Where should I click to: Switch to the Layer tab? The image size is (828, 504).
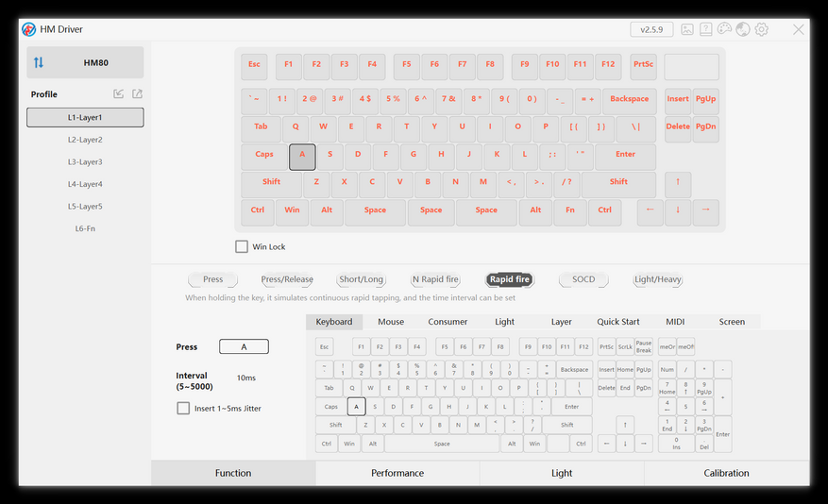pos(562,322)
